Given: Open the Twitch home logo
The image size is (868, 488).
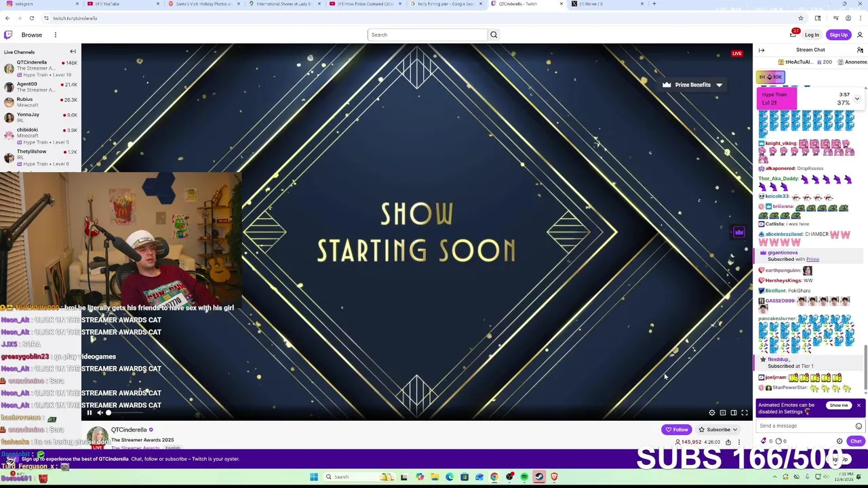Looking at the screenshot, I should pos(7,35).
